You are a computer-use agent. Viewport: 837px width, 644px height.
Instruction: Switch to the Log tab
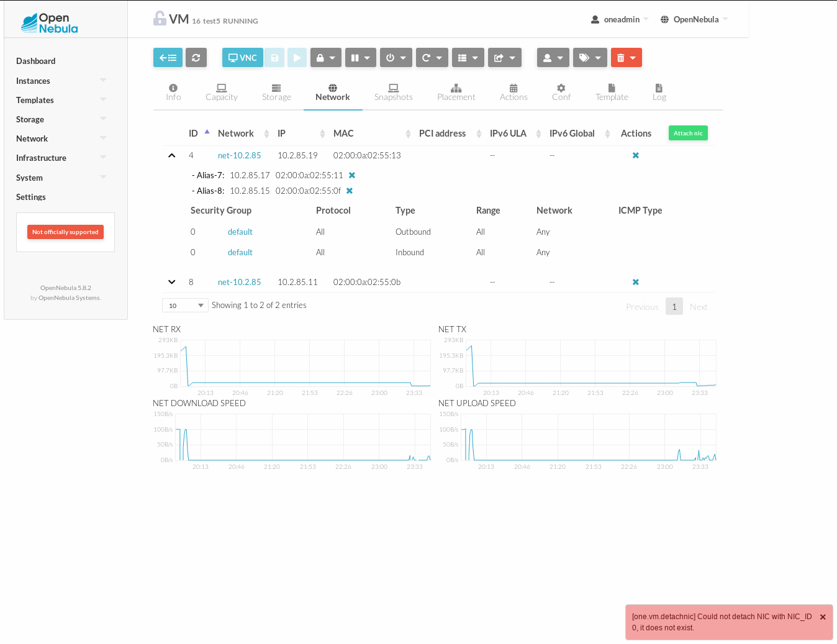pyautogui.click(x=659, y=92)
